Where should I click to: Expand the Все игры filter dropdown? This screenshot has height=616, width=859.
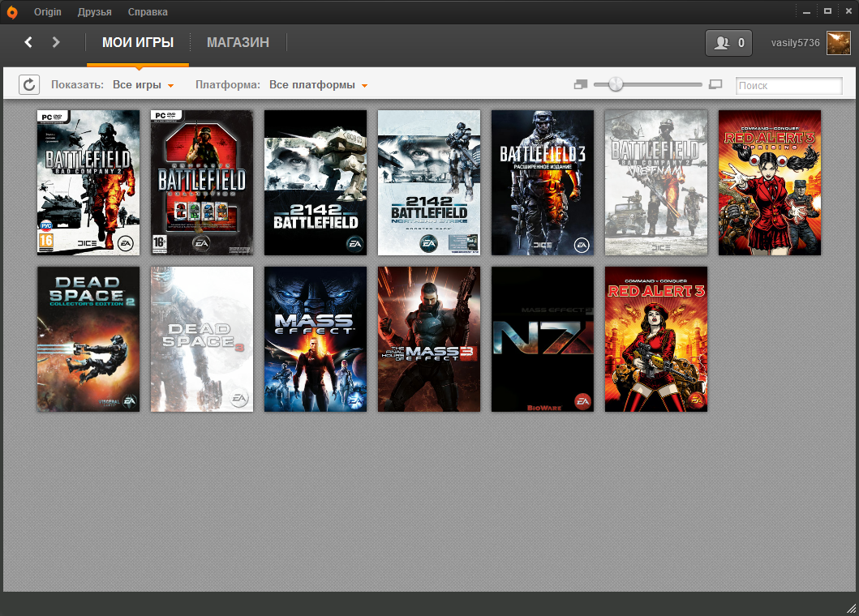(x=143, y=85)
